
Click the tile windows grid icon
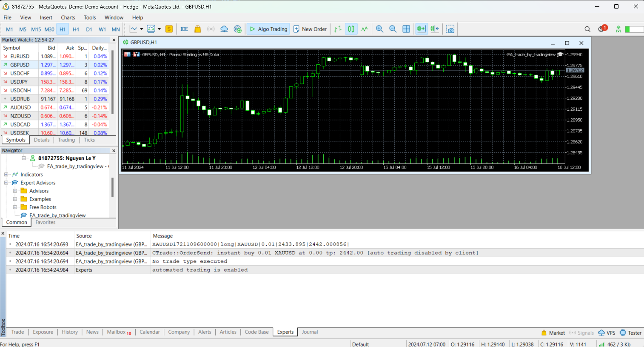point(406,29)
